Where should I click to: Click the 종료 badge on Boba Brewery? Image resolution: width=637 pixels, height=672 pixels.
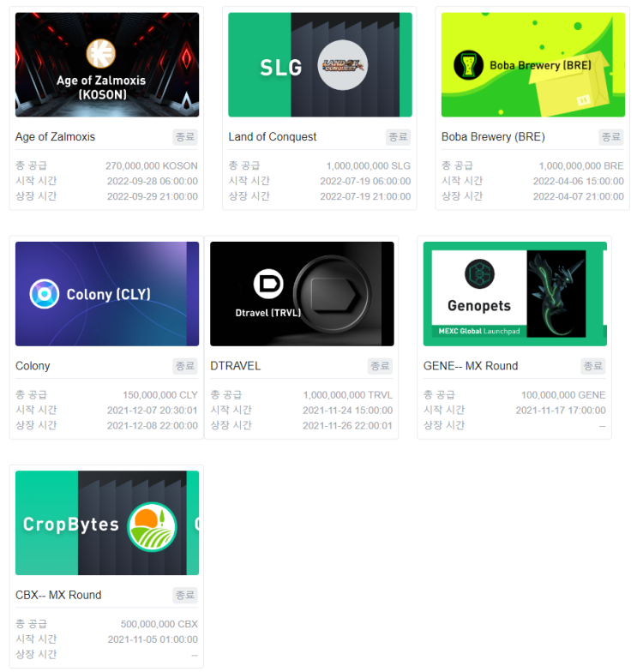click(x=610, y=137)
